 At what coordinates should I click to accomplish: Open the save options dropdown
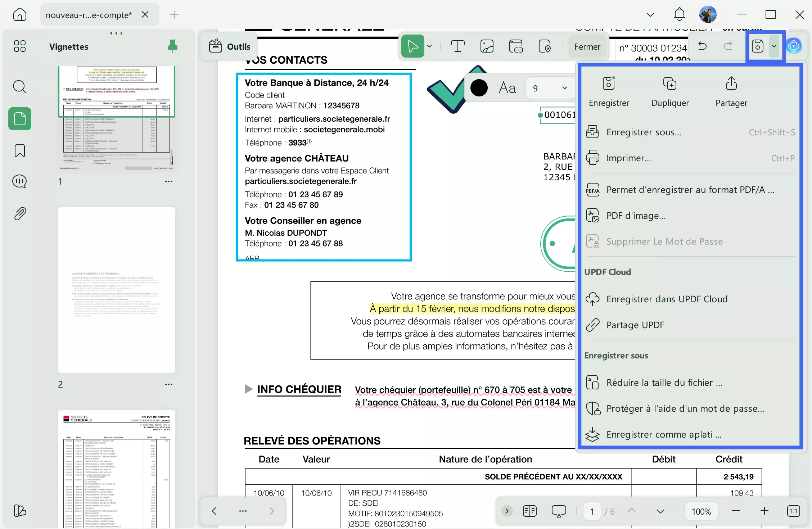click(775, 46)
